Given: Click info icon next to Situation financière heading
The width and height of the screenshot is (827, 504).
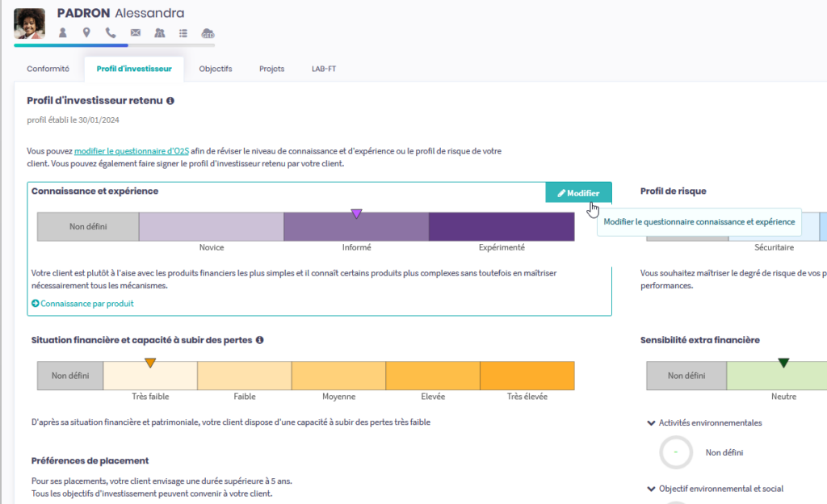Looking at the screenshot, I should pos(260,340).
